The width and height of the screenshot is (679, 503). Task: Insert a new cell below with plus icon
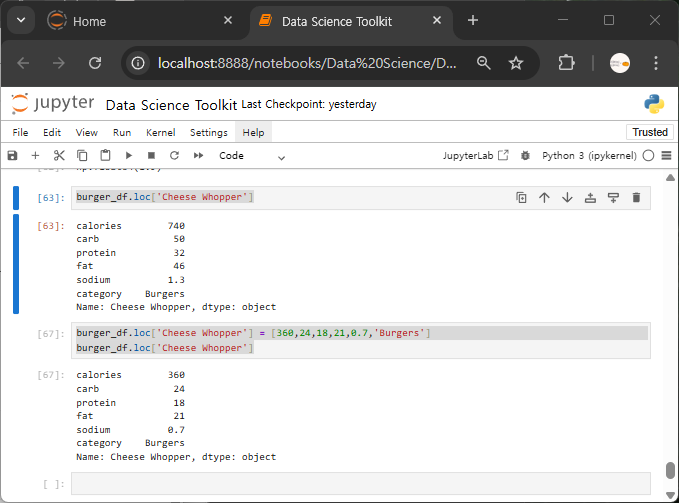pos(36,155)
